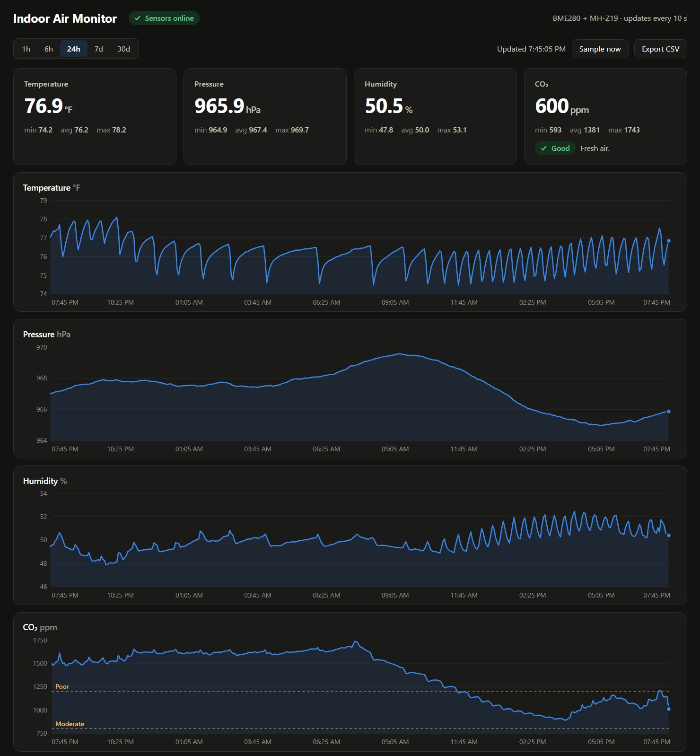
Task: Export data with Export CSV button
Action: click(x=660, y=49)
